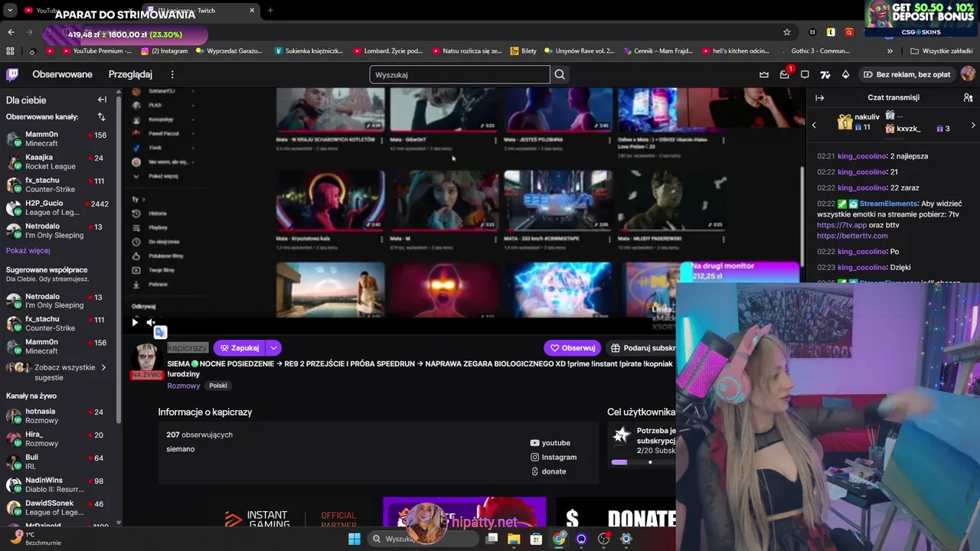980x551 pixels.
Task: Open the youtube panel link
Action: (x=550, y=442)
